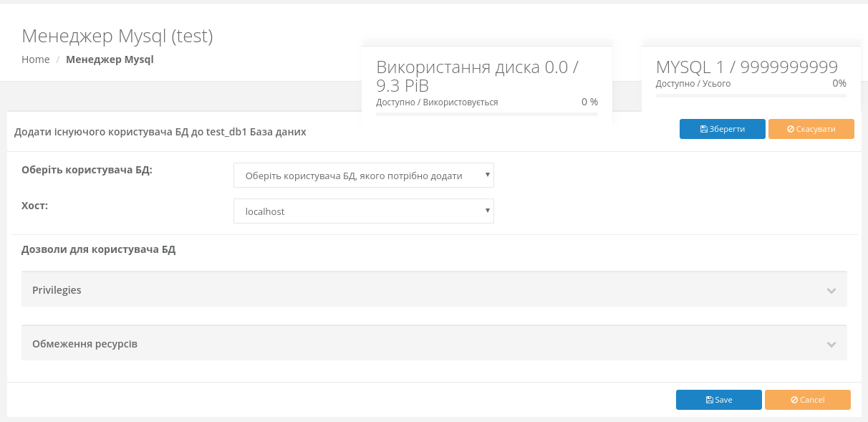Open the Хост dropdown showing localhost

point(363,211)
